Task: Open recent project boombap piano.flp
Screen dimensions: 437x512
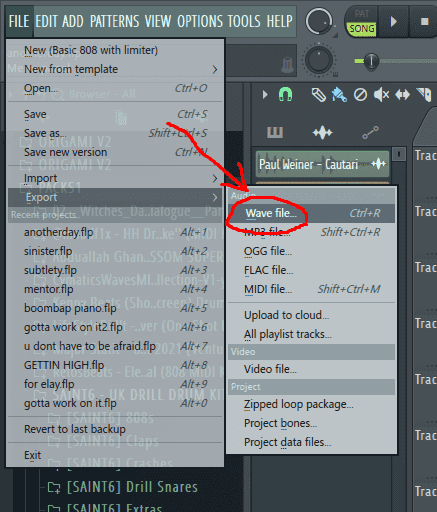Action: pyautogui.click(x=115, y=308)
